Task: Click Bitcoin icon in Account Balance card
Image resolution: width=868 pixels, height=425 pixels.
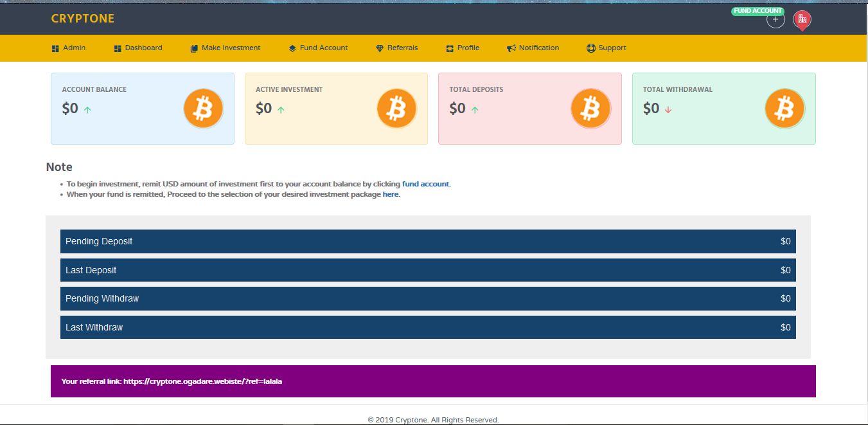Action: (203, 108)
